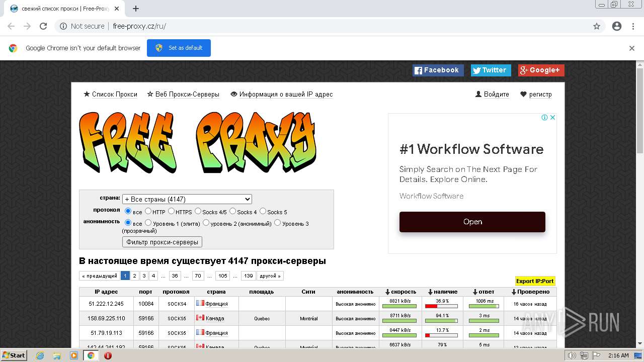
Task: Expand the страна country dropdown
Action: pos(187,199)
